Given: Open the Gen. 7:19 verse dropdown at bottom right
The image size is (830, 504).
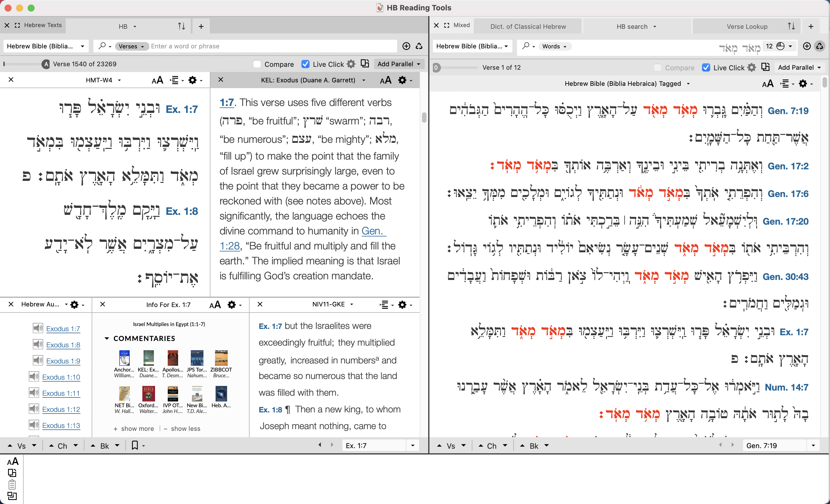Looking at the screenshot, I should pyautogui.click(x=813, y=445).
